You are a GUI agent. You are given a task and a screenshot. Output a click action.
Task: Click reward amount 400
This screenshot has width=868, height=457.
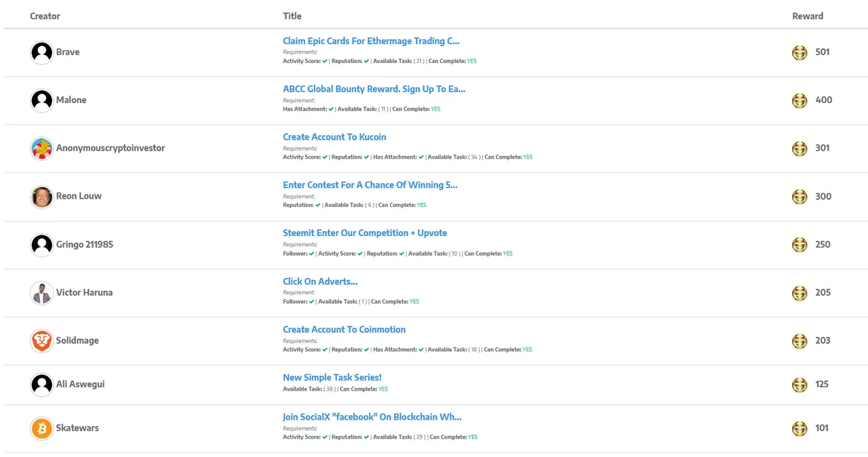pyautogui.click(x=824, y=100)
